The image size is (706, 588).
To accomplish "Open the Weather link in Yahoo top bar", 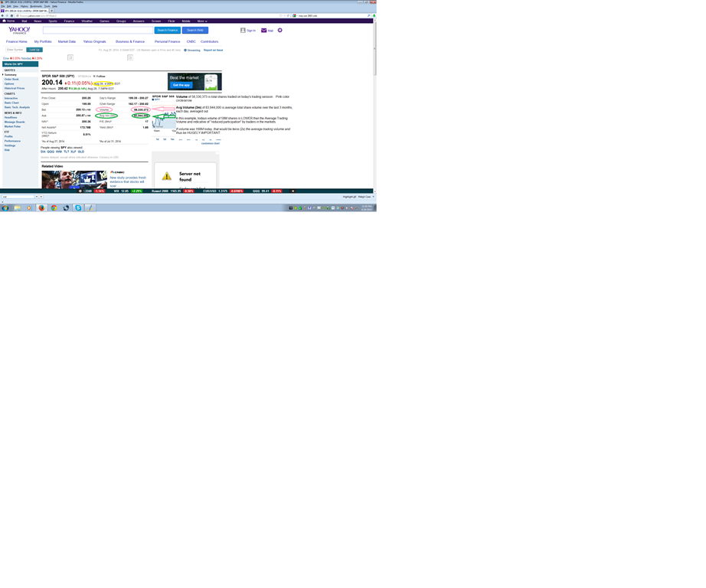I will 87,21.
